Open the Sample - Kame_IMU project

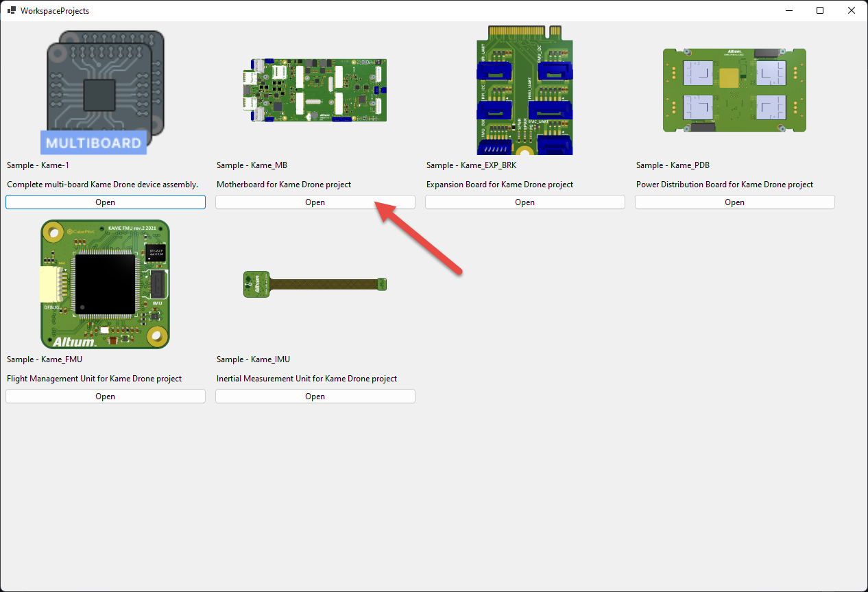click(x=315, y=396)
